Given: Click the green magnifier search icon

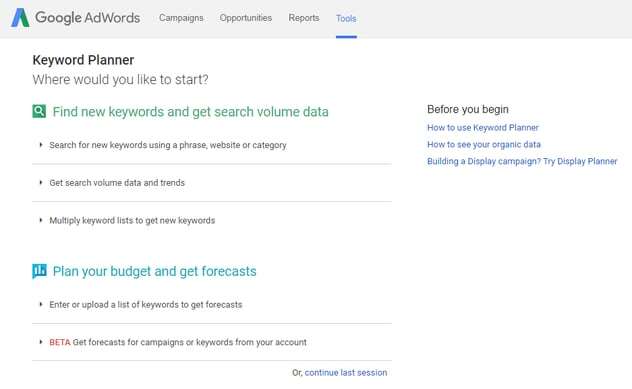Looking at the screenshot, I should point(39,111).
